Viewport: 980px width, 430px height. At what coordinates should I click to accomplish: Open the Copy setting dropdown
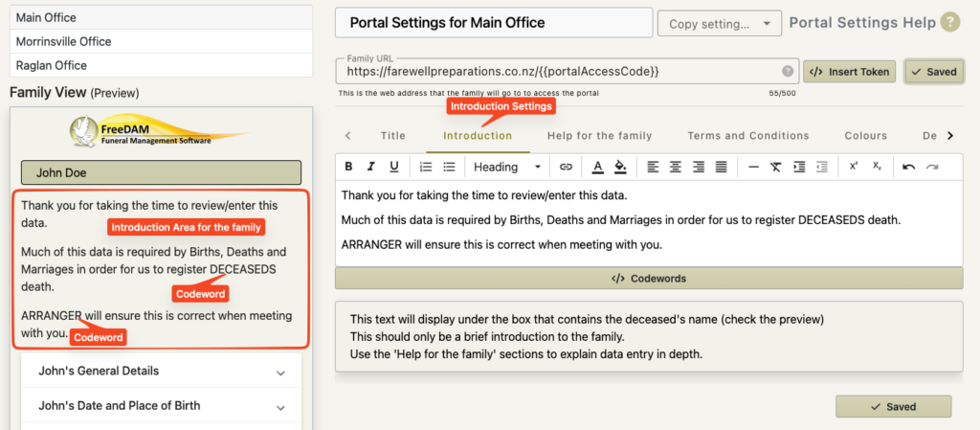pyautogui.click(x=720, y=24)
